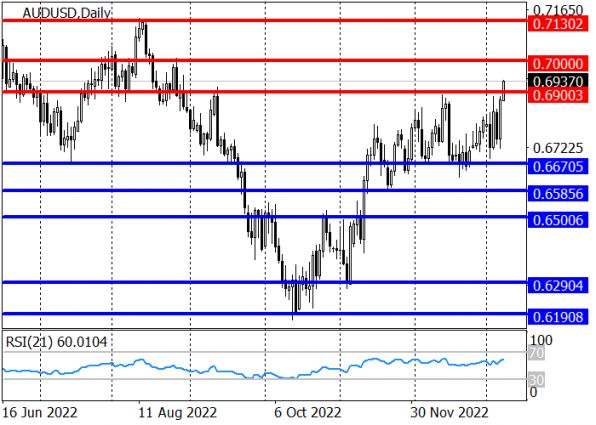Select the 0.66705 blue support label
Image resolution: width=596 pixels, height=425 pixels.
(x=558, y=167)
